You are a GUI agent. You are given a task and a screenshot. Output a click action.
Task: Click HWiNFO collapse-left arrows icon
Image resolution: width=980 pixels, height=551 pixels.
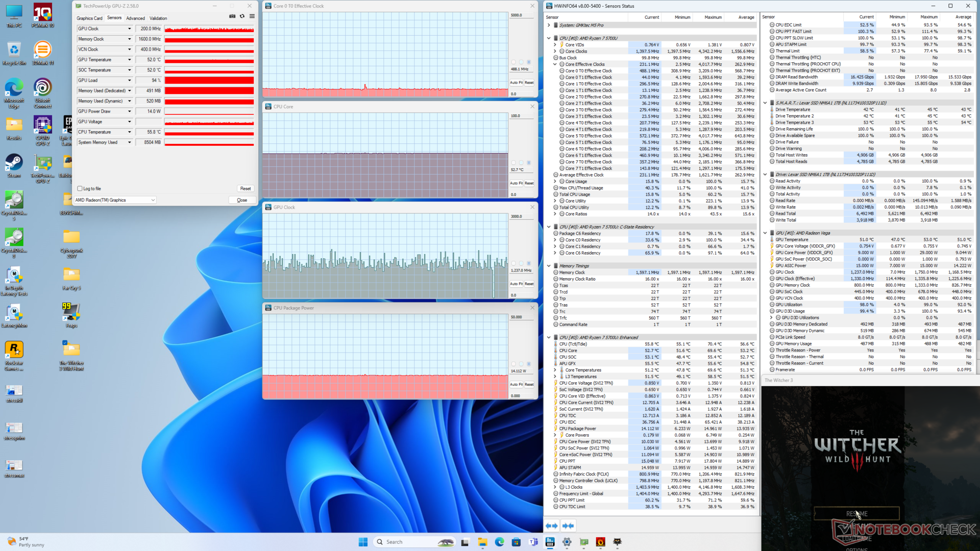point(552,525)
